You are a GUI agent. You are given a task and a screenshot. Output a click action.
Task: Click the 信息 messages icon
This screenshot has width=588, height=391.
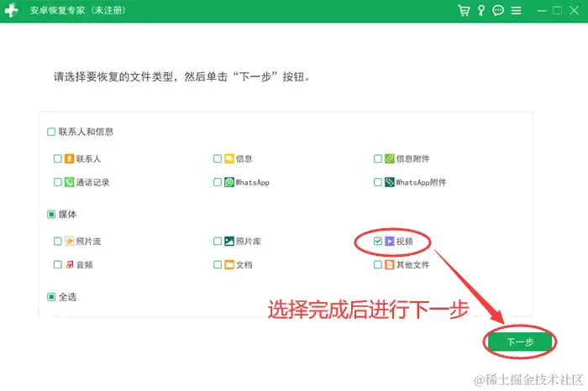(229, 159)
